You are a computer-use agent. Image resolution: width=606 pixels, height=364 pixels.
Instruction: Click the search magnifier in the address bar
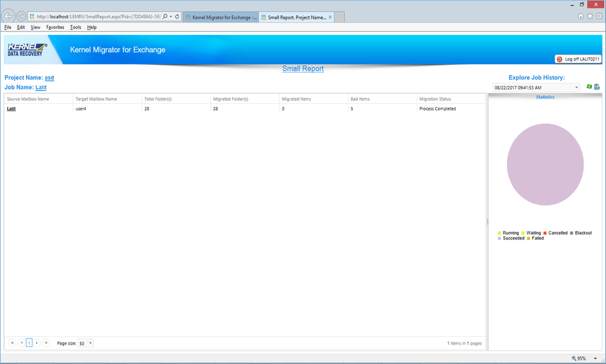coord(165,16)
